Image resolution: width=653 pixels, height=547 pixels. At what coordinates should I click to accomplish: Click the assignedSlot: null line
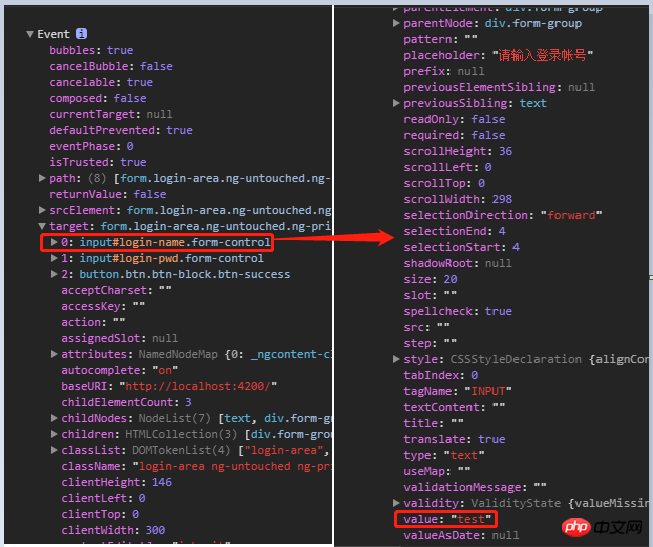pyautogui.click(x=120, y=338)
